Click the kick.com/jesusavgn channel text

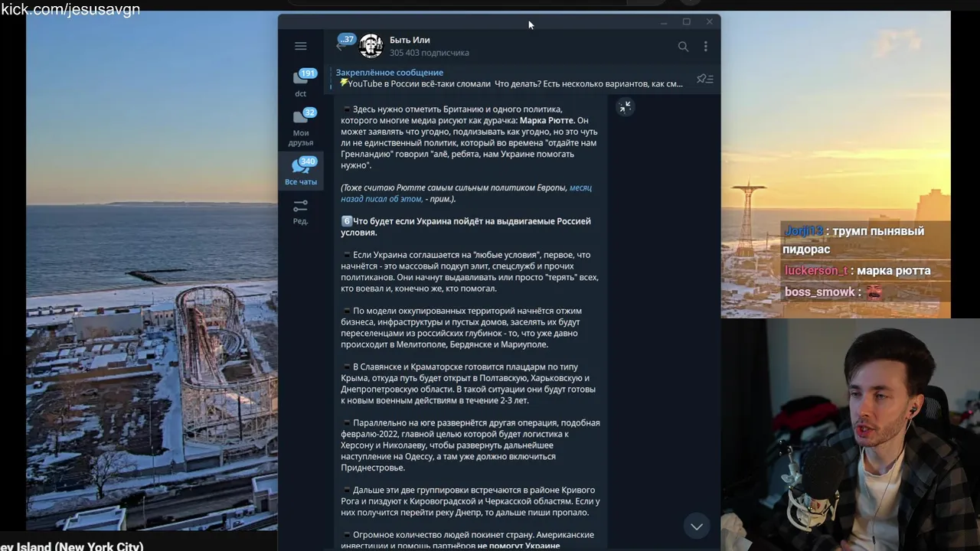point(70,9)
